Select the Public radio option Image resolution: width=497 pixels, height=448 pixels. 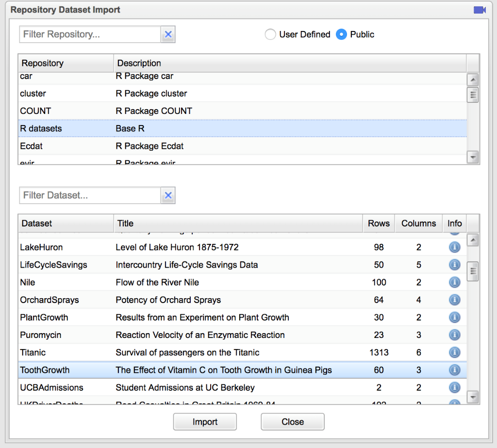pos(341,34)
